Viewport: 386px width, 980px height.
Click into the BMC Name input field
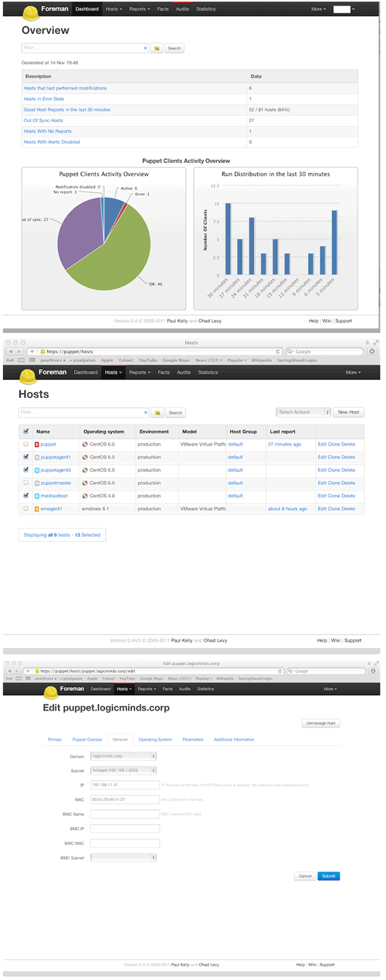125,814
